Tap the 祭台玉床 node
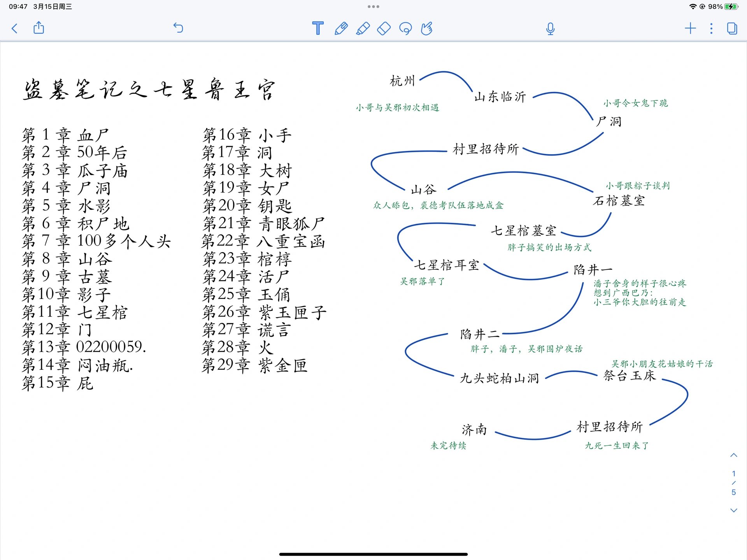This screenshot has width=747, height=560. tap(630, 376)
